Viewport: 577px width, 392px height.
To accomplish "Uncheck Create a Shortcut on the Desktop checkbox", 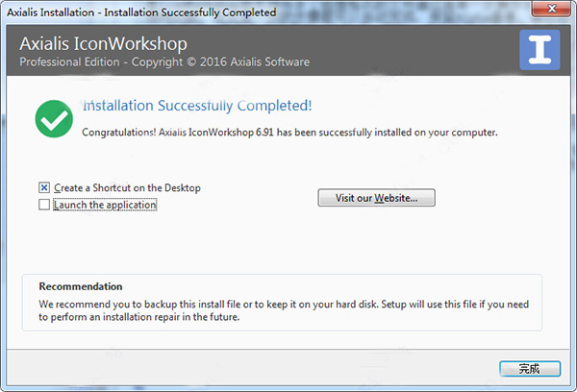I will pos(44,188).
